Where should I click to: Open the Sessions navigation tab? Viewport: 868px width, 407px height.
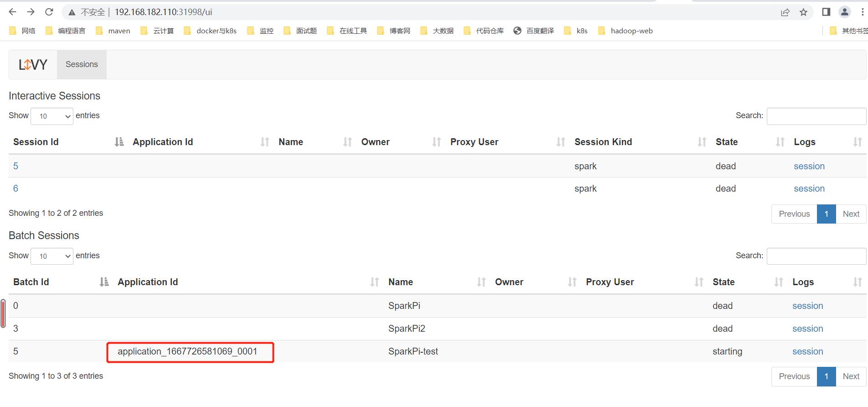82,64
